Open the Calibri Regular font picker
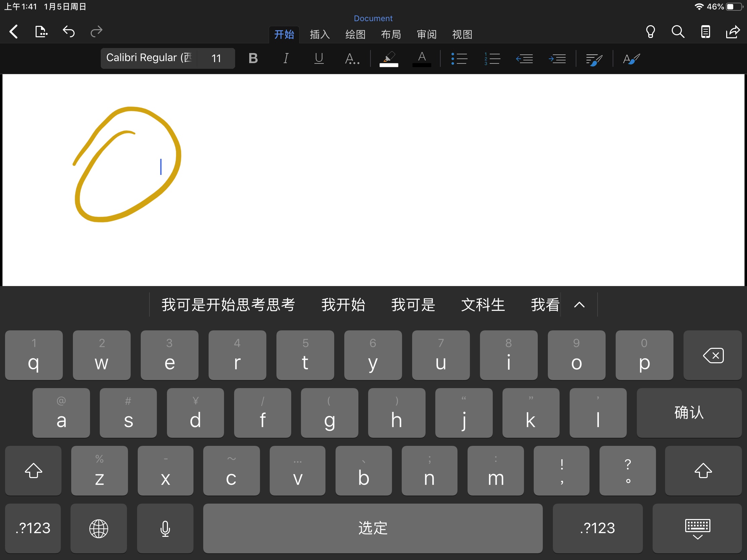 click(148, 58)
